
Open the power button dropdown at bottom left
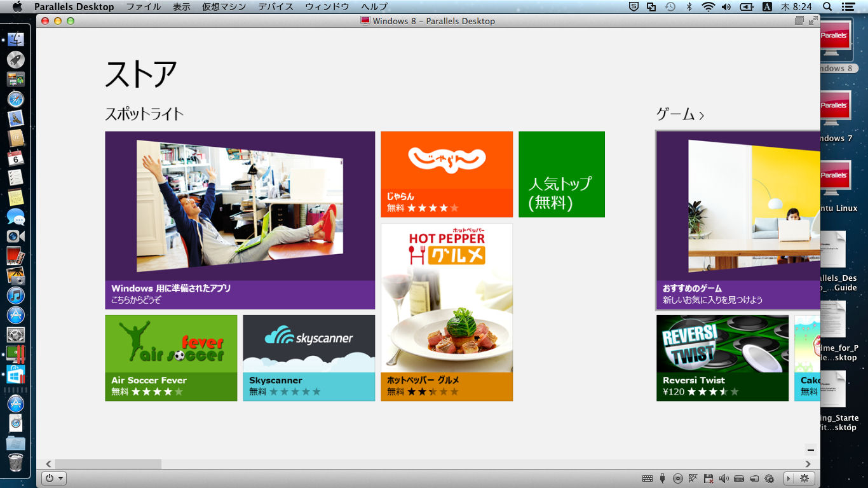coord(54,478)
